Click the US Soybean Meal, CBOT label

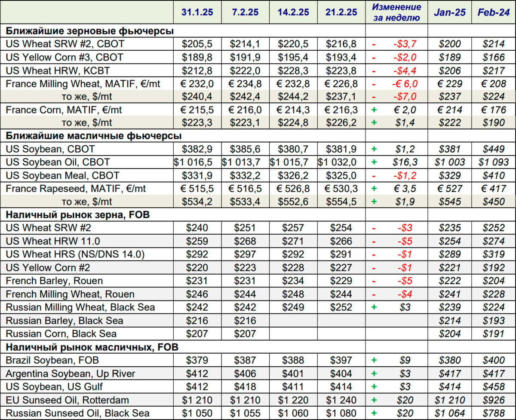click(62, 175)
